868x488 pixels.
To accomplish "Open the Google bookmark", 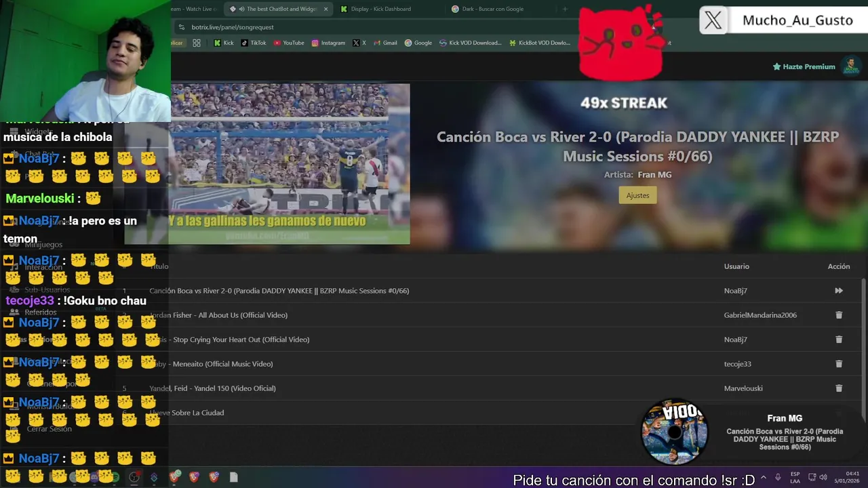I will [x=418, y=43].
